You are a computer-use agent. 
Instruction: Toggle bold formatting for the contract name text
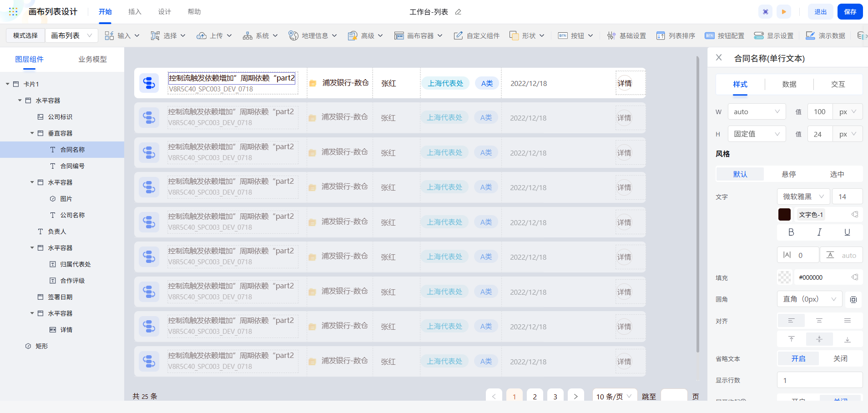(791, 232)
